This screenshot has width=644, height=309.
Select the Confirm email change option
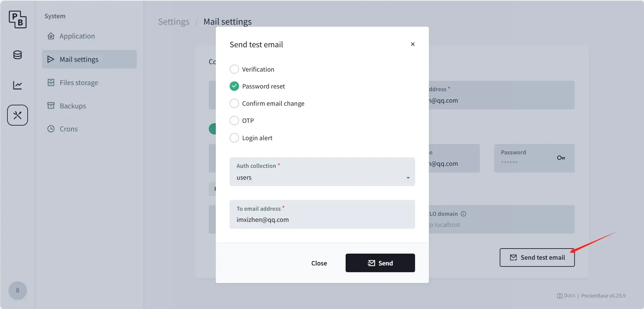(267, 103)
